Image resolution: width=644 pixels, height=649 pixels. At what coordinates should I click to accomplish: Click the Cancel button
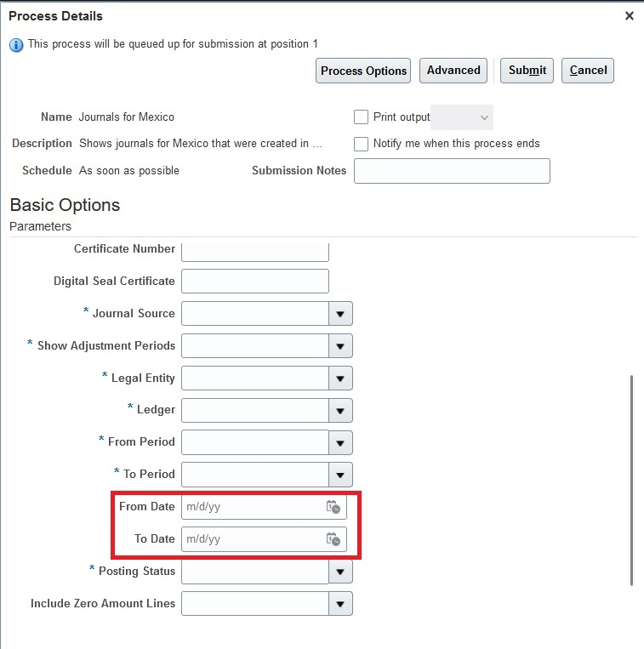tap(588, 71)
